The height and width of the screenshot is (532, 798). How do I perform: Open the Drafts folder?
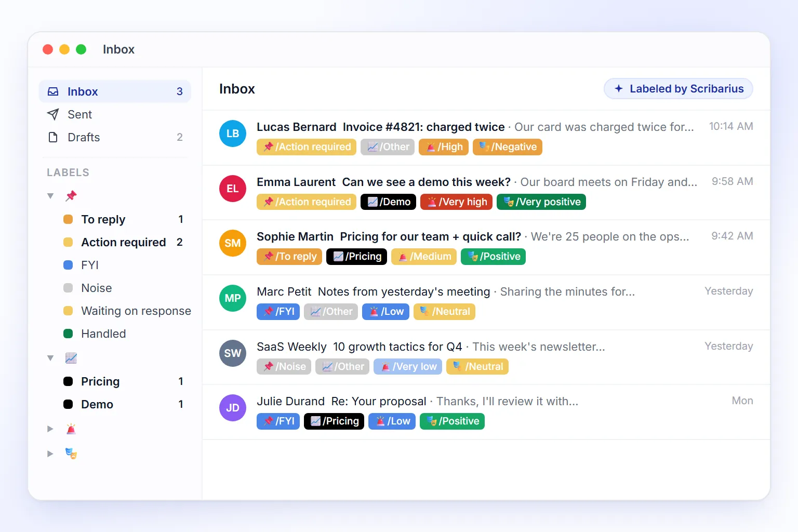(115, 137)
